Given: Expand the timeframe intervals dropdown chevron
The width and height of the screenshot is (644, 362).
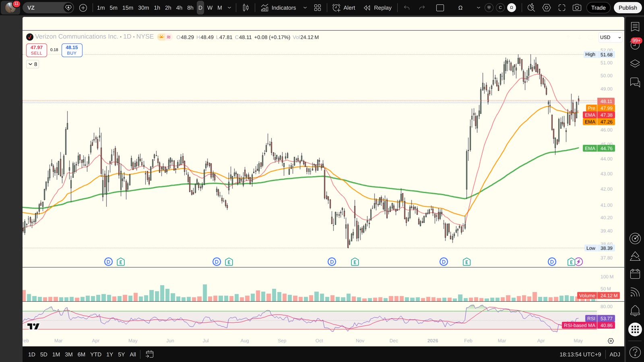Looking at the screenshot, I should click(x=229, y=8).
